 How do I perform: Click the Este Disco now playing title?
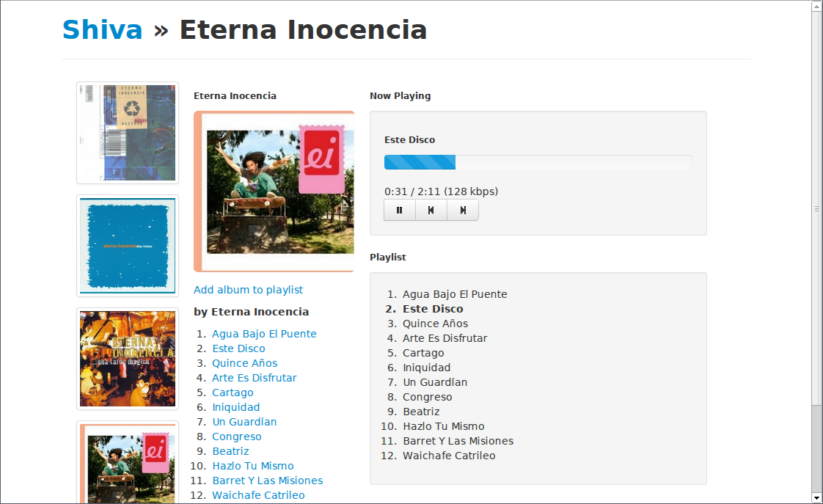click(409, 140)
